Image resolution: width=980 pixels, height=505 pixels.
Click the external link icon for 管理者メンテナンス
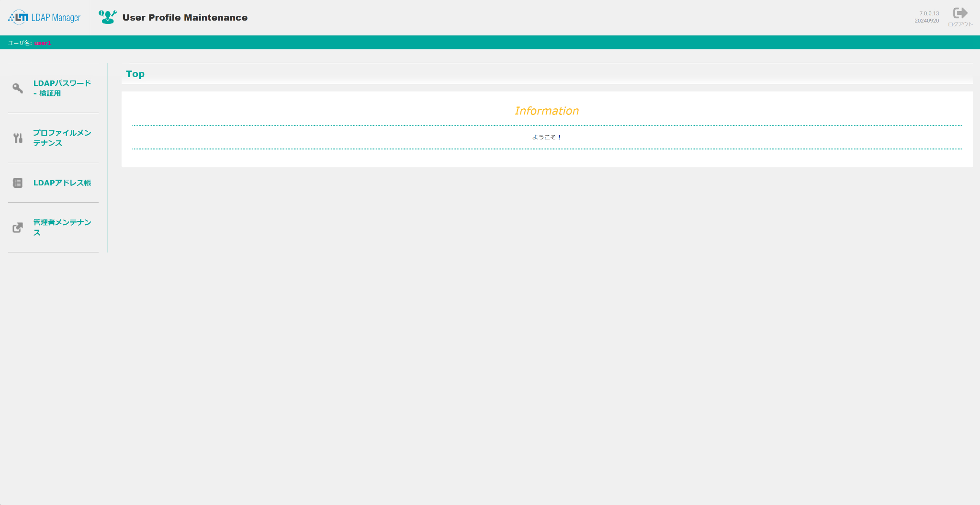tap(18, 228)
